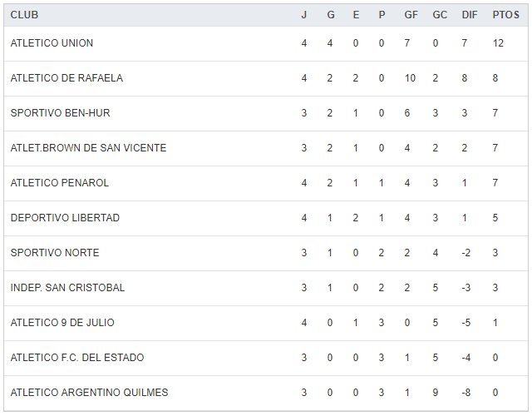The height and width of the screenshot is (416, 532).
Task: Click Atletico de Rafaela's 10 goals-for value
Action: pyautogui.click(x=410, y=78)
